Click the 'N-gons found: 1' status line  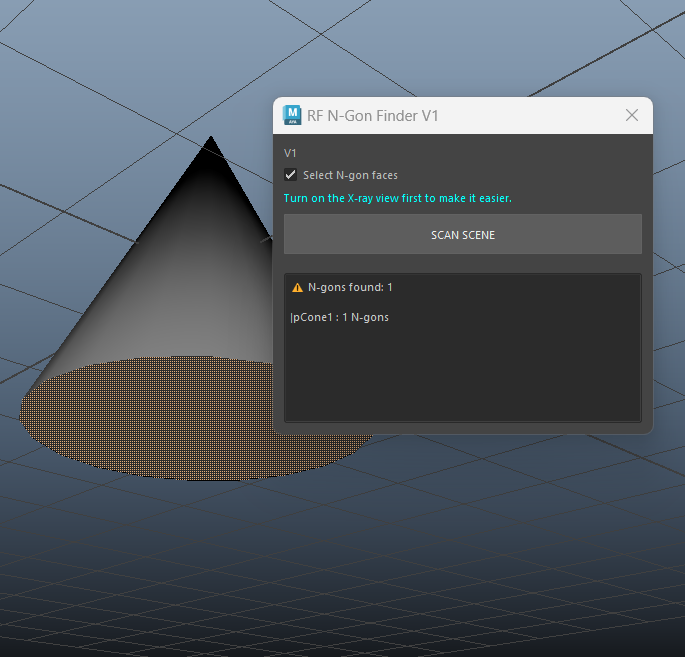click(350, 288)
